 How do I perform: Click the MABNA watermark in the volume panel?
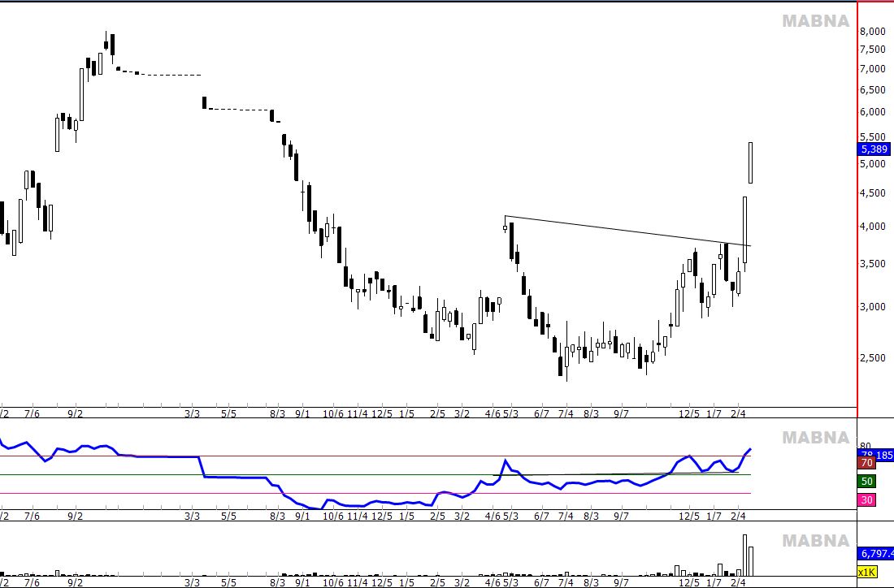point(815,541)
